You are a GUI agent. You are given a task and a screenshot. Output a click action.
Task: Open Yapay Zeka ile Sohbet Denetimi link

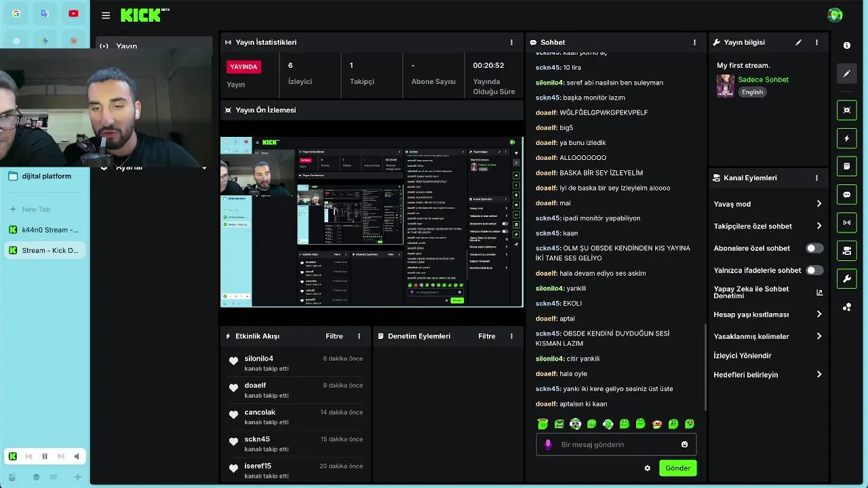tap(768, 292)
